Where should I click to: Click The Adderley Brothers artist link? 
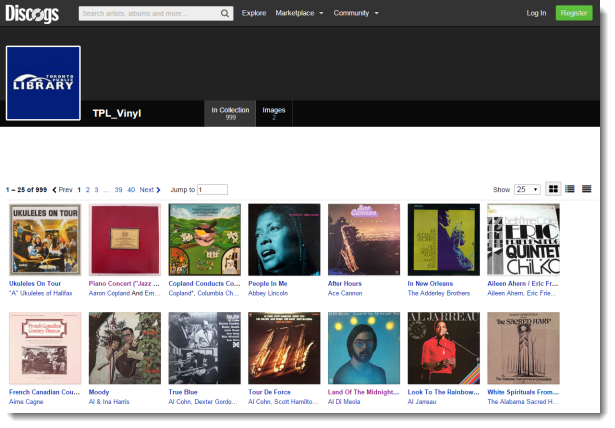pyautogui.click(x=439, y=293)
